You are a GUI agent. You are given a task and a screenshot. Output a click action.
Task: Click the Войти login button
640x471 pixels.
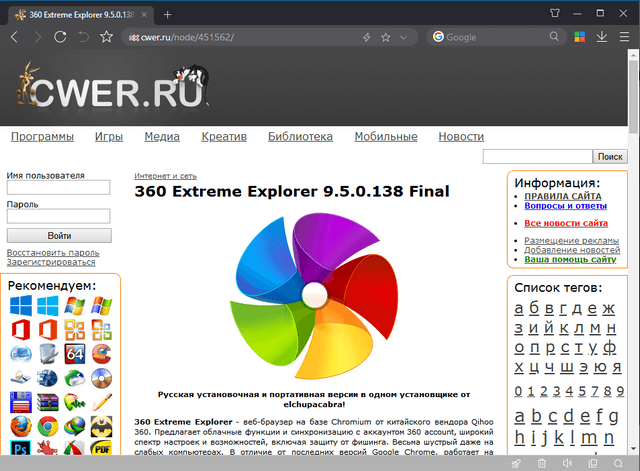click(58, 235)
